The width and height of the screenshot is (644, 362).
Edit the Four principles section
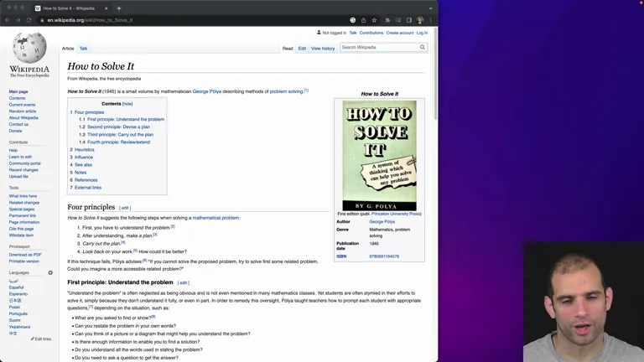(125, 208)
